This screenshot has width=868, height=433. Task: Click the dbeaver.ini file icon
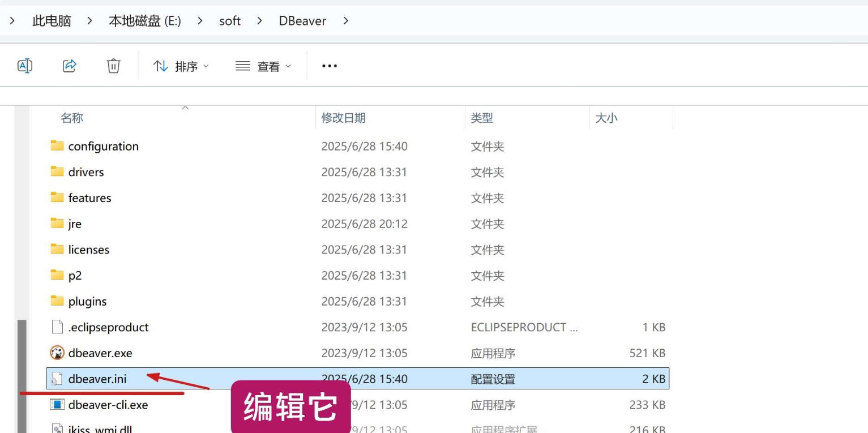tap(56, 379)
